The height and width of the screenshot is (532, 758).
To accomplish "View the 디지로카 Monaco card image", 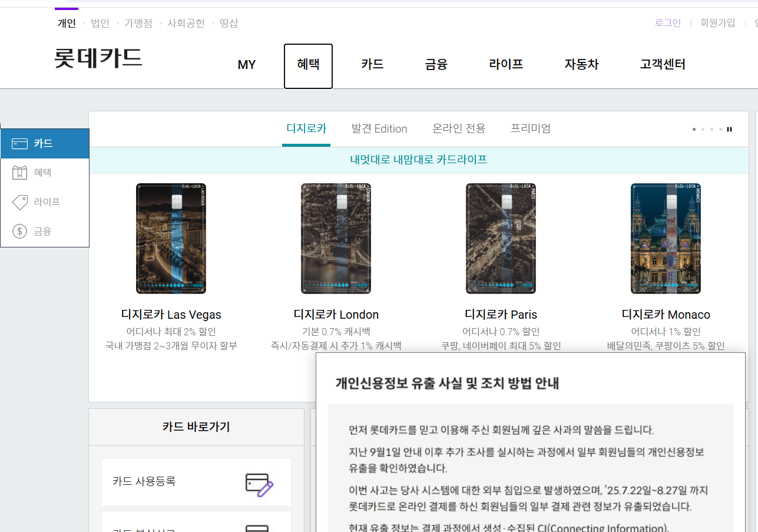I will (666, 239).
